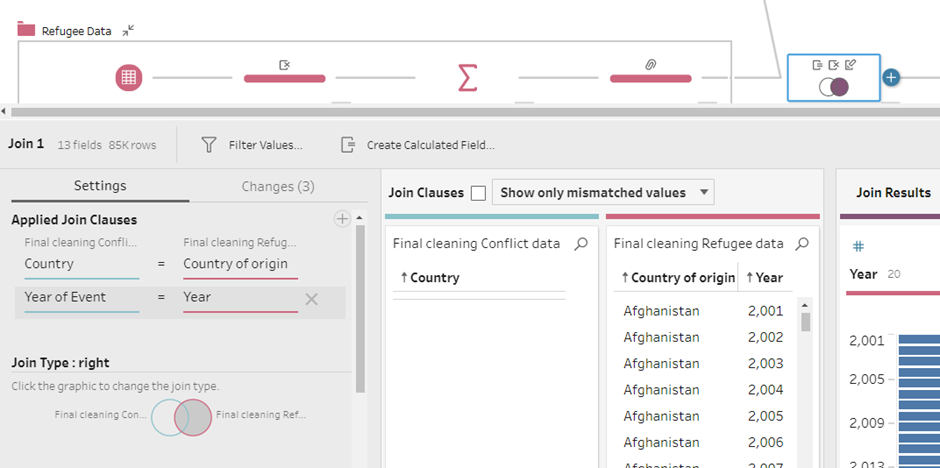Image resolution: width=940 pixels, height=468 pixels.
Task: Click the Join step node in flow
Action: pyautogui.click(x=833, y=86)
